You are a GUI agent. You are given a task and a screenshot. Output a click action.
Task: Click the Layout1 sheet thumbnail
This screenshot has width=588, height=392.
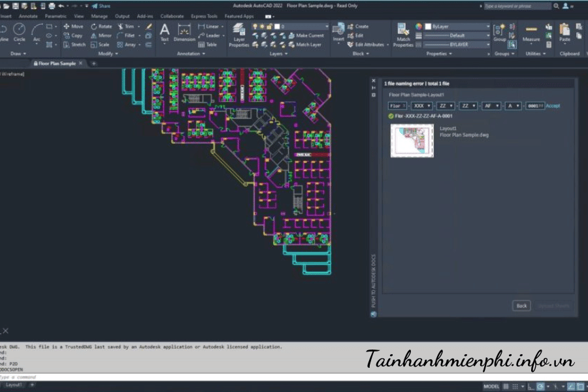[x=412, y=140]
